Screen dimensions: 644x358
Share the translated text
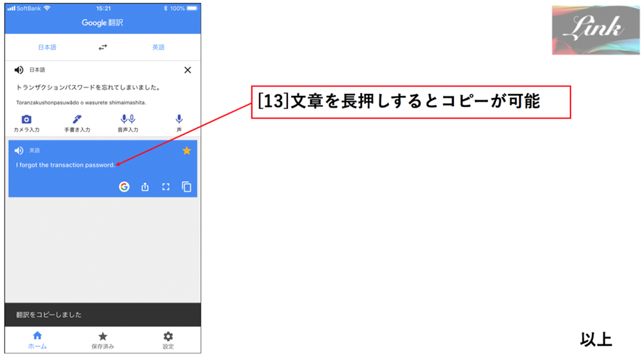[x=145, y=187]
